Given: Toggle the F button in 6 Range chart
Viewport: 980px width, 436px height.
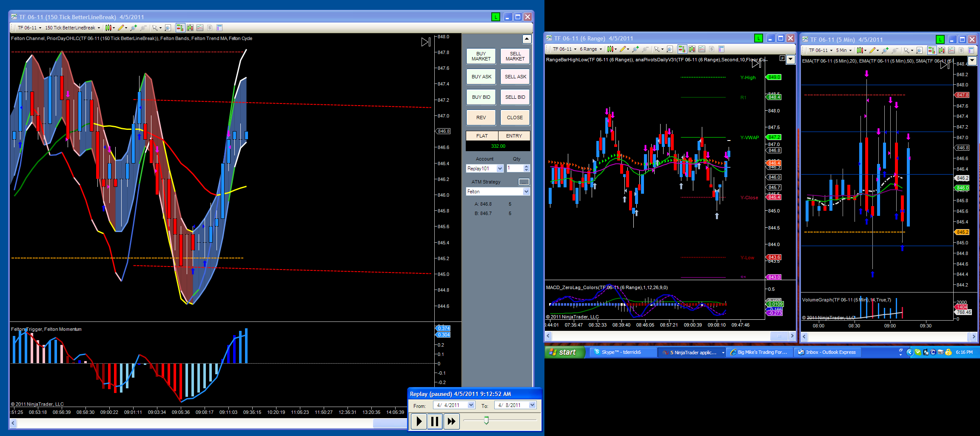Looking at the screenshot, I should point(782,58).
